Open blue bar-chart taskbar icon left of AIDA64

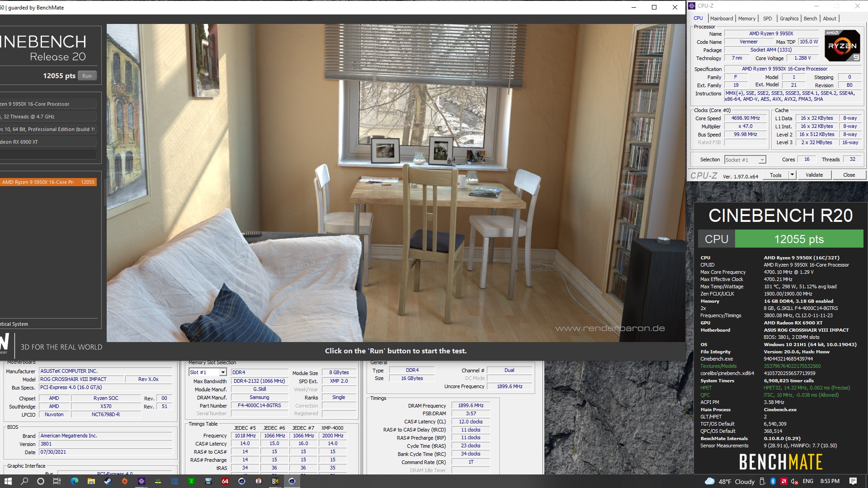point(208,481)
